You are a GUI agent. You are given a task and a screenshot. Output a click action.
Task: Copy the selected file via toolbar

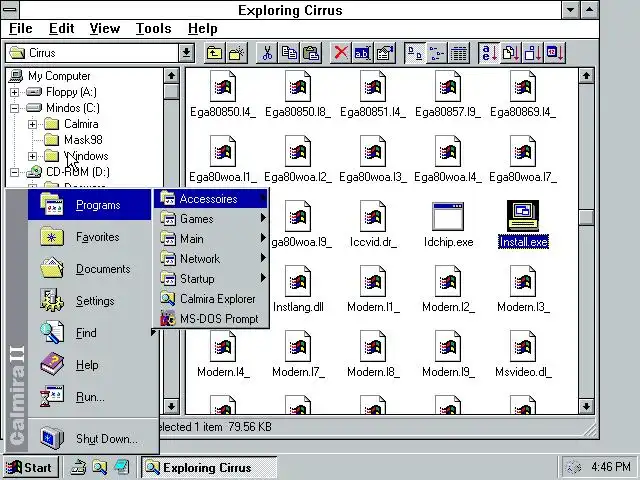tap(289, 53)
